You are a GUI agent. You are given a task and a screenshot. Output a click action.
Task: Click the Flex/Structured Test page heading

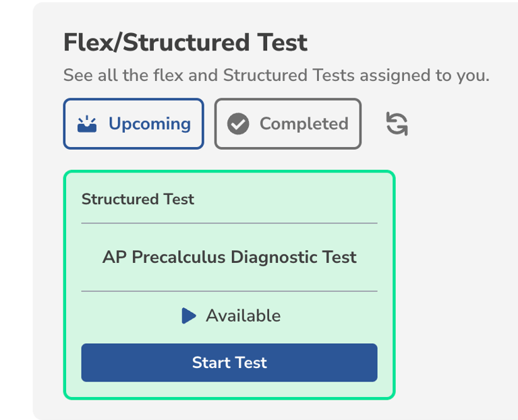click(185, 42)
